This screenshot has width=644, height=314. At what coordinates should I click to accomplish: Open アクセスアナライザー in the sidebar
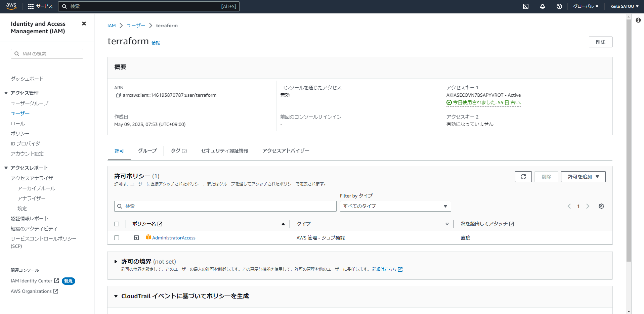click(x=34, y=178)
